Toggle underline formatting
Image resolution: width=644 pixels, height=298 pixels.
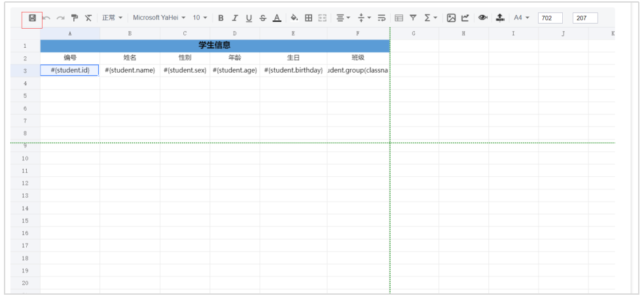(249, 18)
